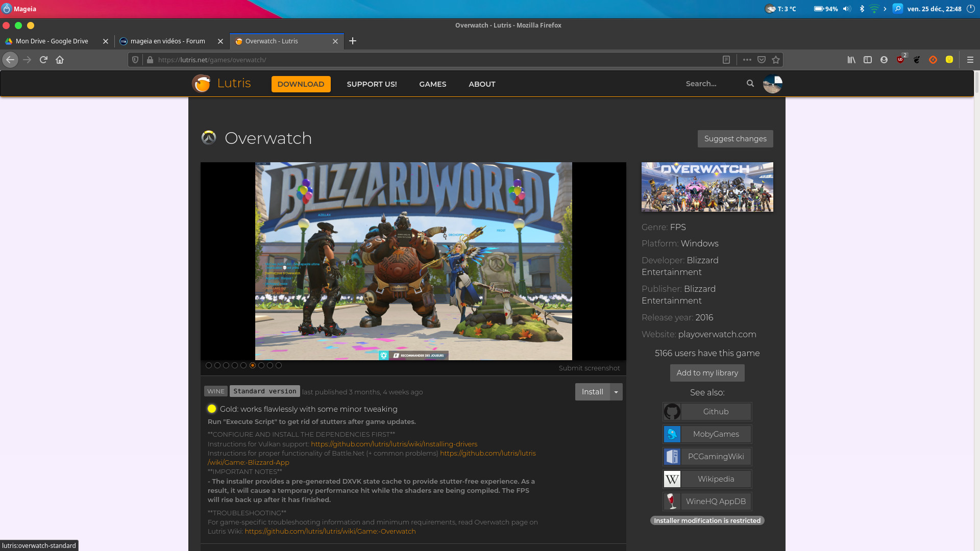Expand the system tray chevron arrow
Image resolution: width=980 pixels, height=551 pixels.
coord(885,9)
